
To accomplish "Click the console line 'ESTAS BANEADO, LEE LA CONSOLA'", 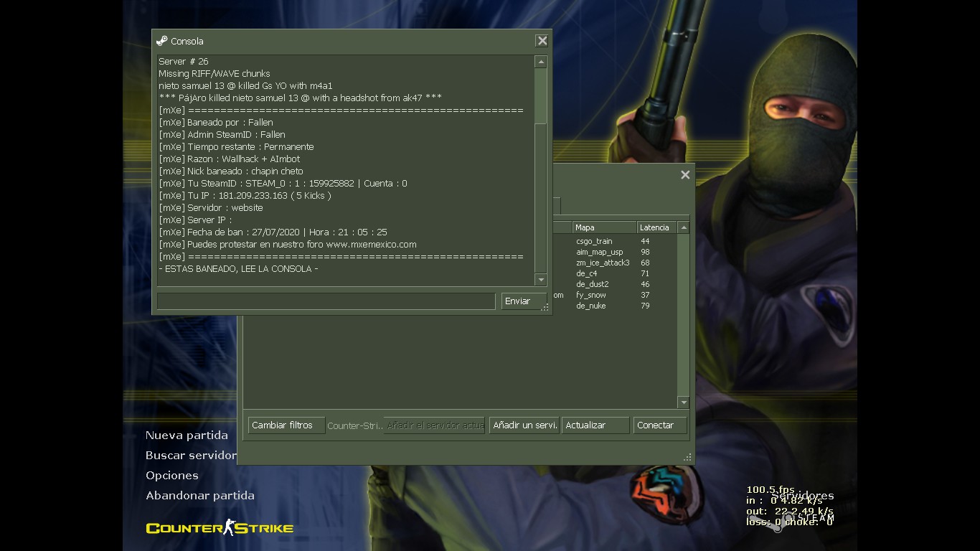I will tap(238, 269).
